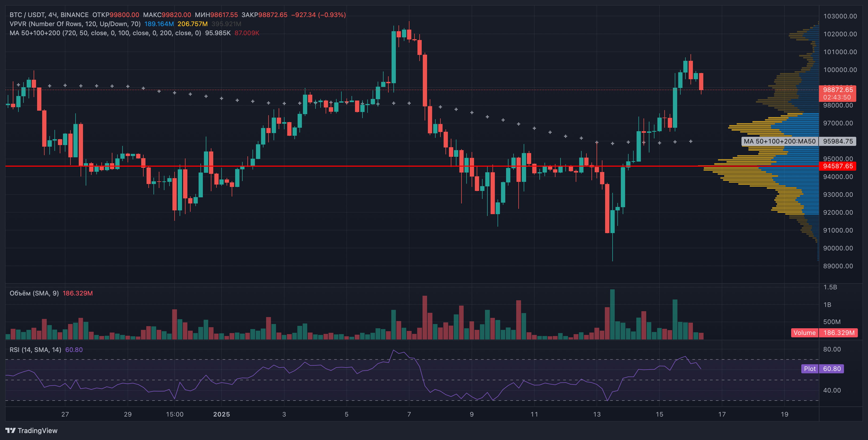
Task: Click the ЗАКР 98872.65 close value in legend
Action: [265, 15]
